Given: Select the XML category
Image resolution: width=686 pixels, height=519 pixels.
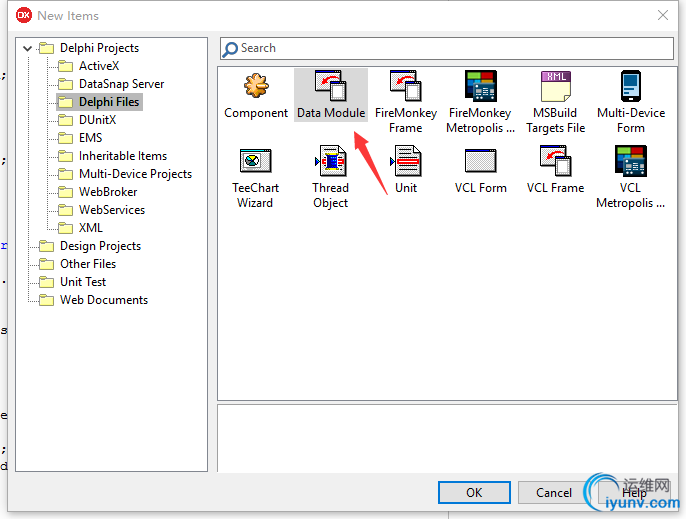Looking at the screenshot, I should [x=80, y=228].
